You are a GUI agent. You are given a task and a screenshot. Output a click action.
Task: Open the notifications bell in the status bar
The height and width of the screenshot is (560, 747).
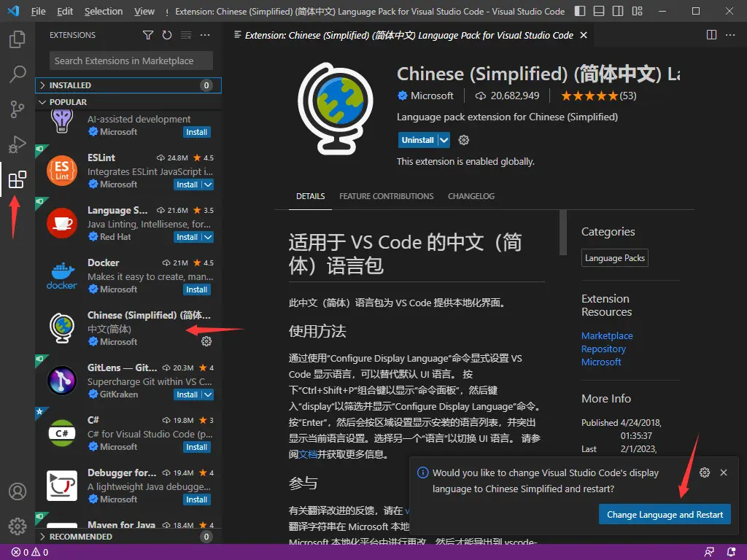pyautogui.click(x=732, y=552)
